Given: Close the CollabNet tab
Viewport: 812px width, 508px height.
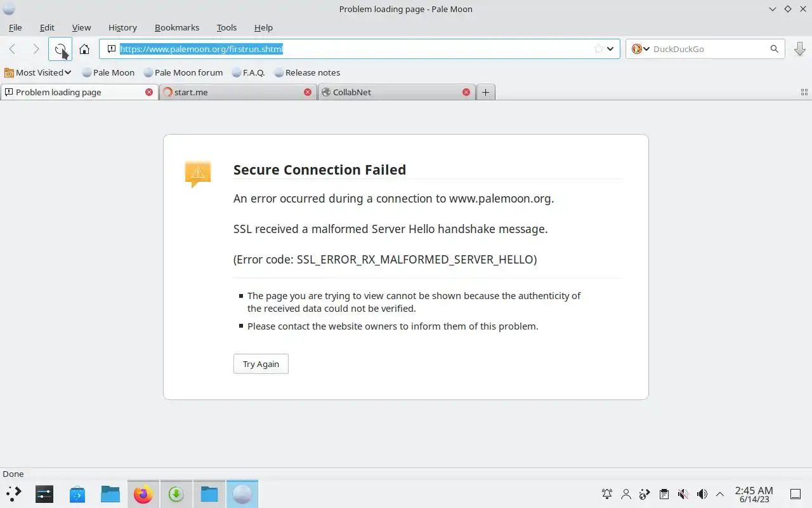Looking at the screenshot, I should pyautogui.click(x=466, y=92).
